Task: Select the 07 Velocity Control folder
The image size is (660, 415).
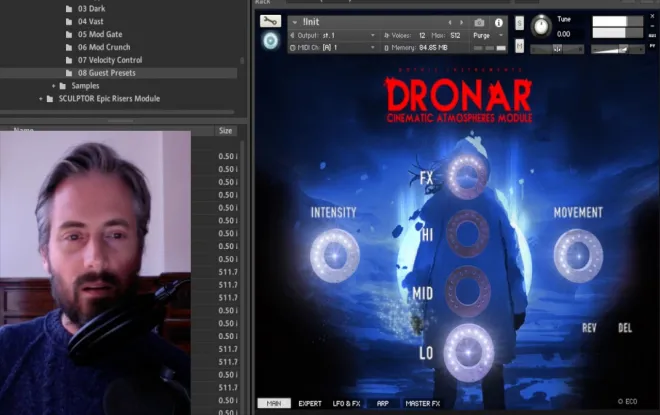Action: click(110, 60)
